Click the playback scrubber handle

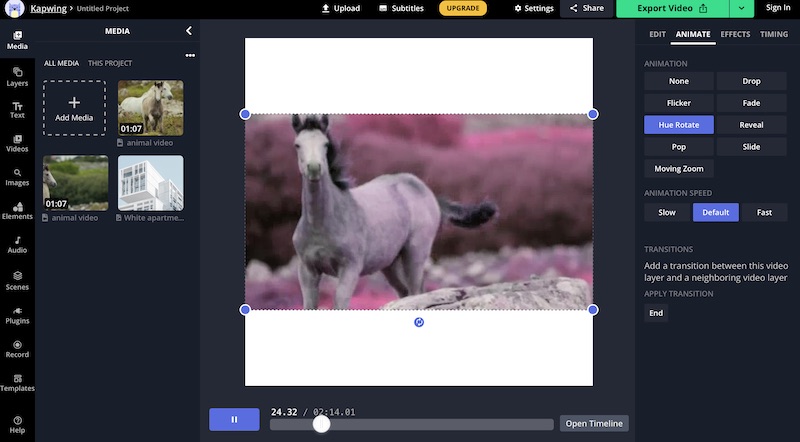[321, 424]
